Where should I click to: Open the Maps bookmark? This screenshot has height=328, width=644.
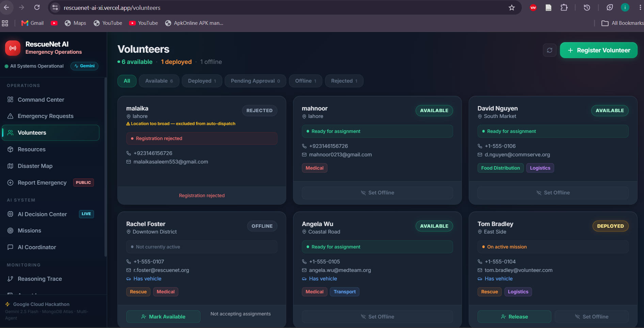(75, 23)
